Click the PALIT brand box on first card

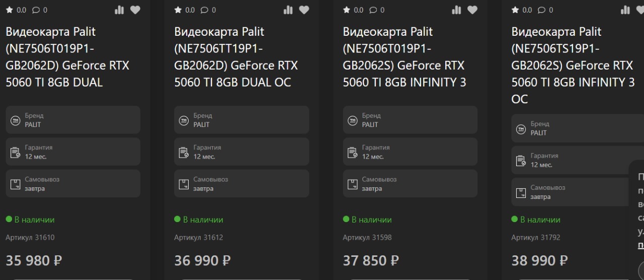(x=73, y=120)
